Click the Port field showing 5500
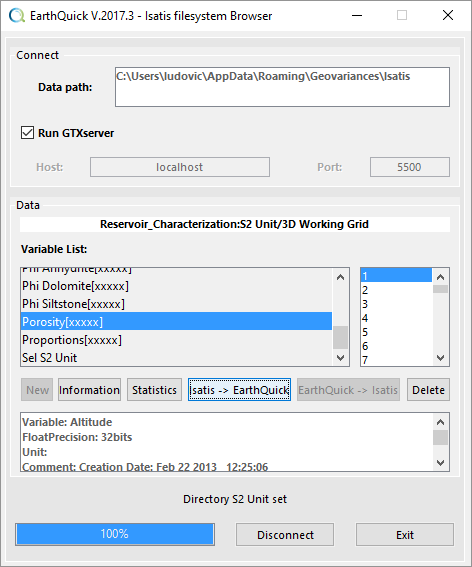472x567 pixels. tap(410, 167)
